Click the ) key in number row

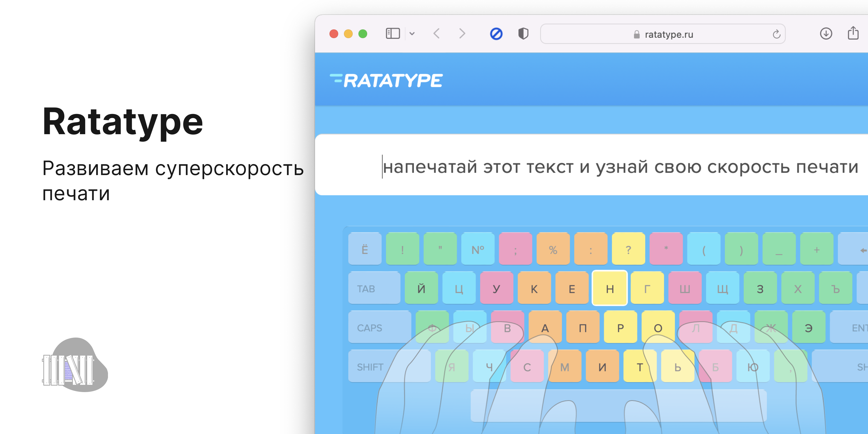(x=741, y=249)
